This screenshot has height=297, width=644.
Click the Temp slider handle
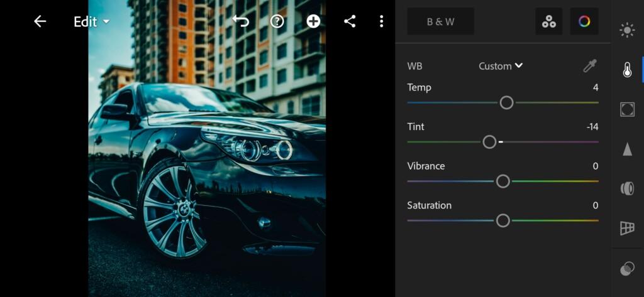(506, 102)
